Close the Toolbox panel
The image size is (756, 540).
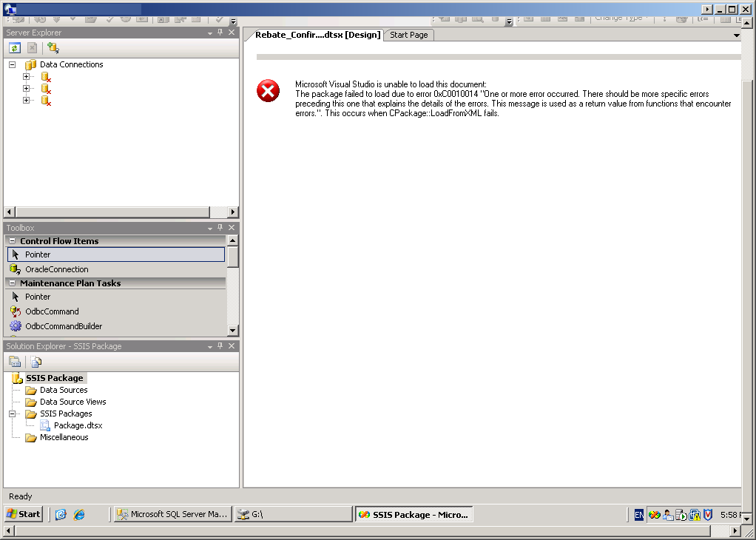[232, 228]
